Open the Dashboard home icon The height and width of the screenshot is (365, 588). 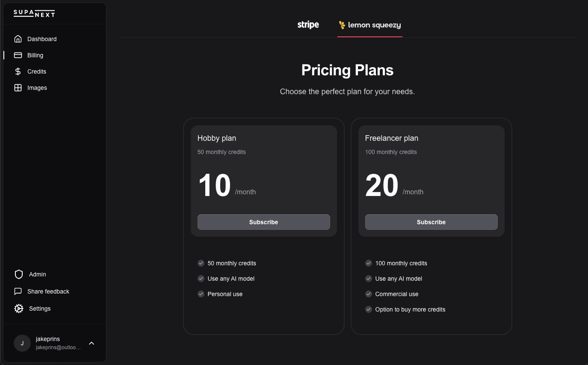click(18, 39)
